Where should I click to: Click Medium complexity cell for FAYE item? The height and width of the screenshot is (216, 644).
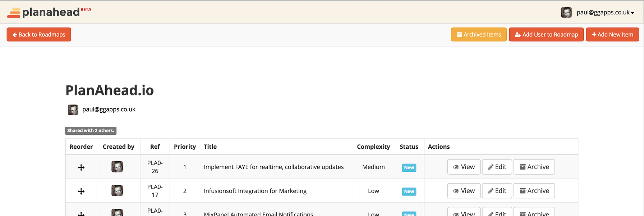click(x=373, y=167)
